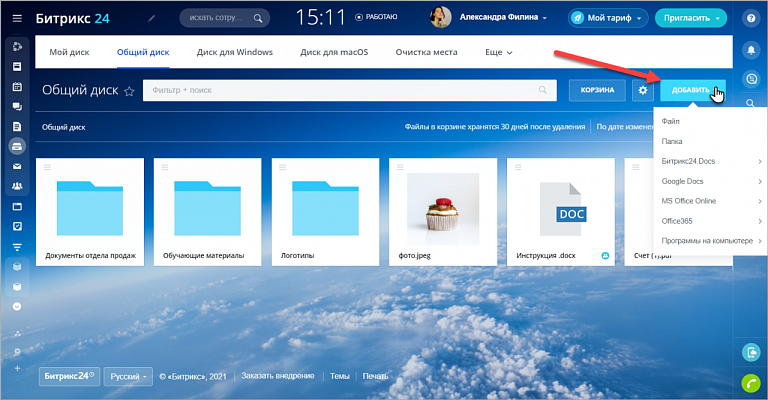This screenshot has height=400, width=768.
Task: Open the Русский language dropdown
Action: pyautogui.click(x=128, y=376)
